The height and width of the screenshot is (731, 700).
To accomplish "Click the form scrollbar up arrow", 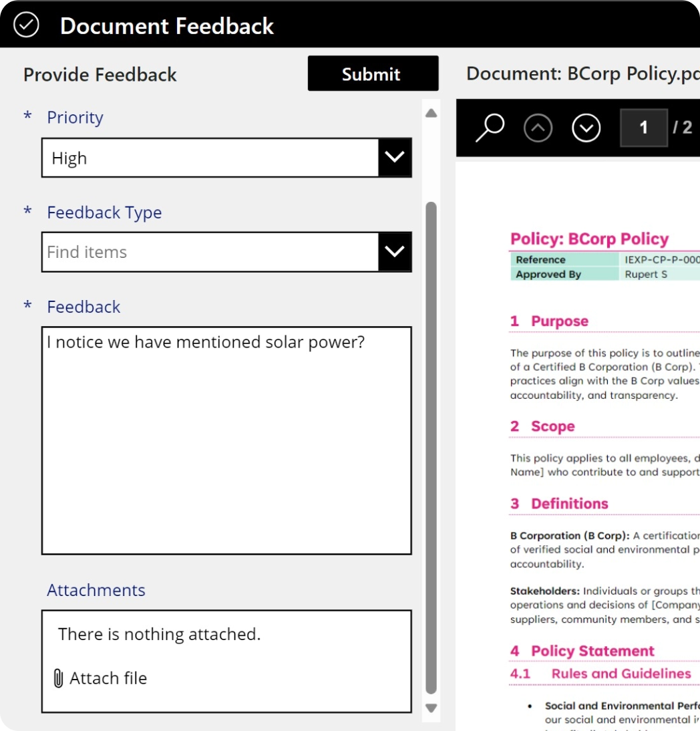I will click(x=431, y=114).
